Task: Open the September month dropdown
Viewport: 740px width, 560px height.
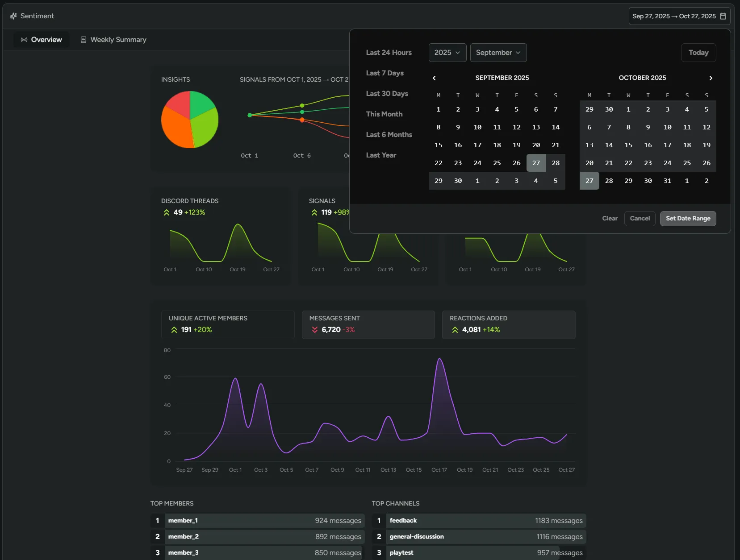Action: tap(498, 52)
